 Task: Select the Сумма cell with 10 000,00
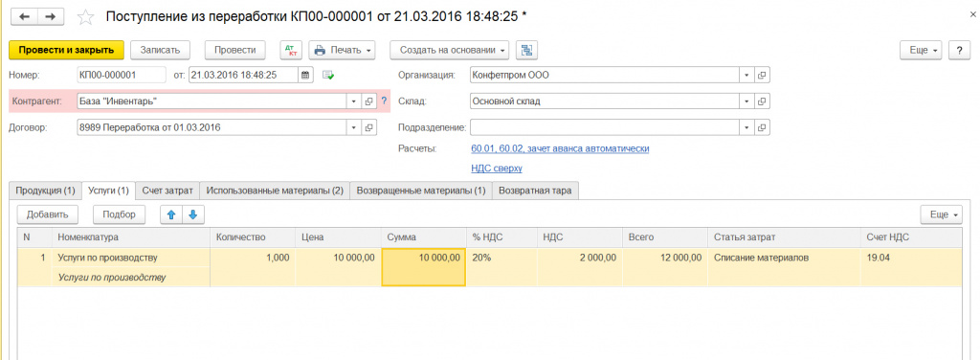(x=423, y=267)
